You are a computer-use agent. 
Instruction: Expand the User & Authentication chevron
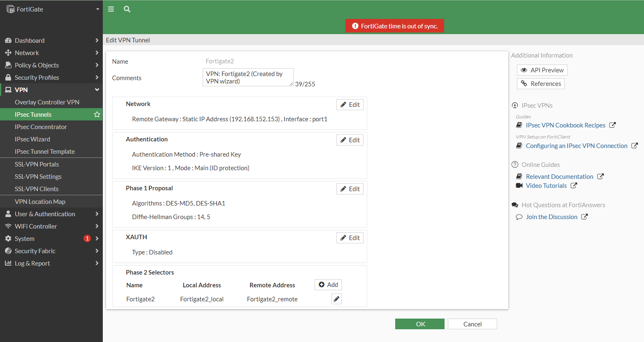(97, 214)
